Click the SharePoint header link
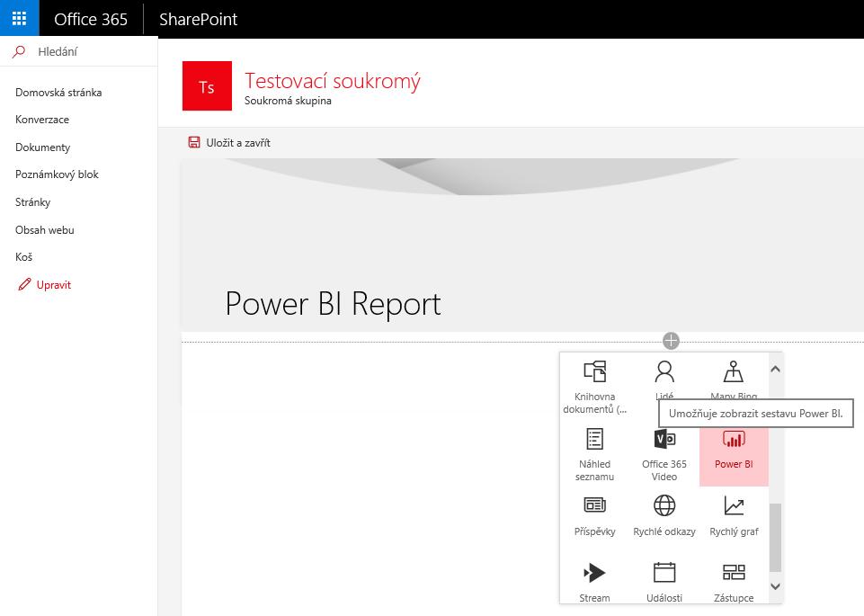The height and width of the screenshot is (616, 864). coord(199,19)
